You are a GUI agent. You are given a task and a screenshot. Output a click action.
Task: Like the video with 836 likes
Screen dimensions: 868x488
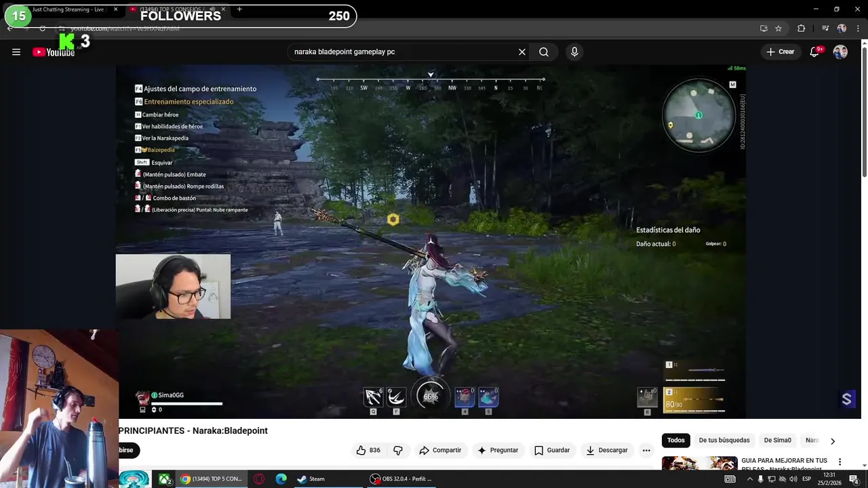368,450
